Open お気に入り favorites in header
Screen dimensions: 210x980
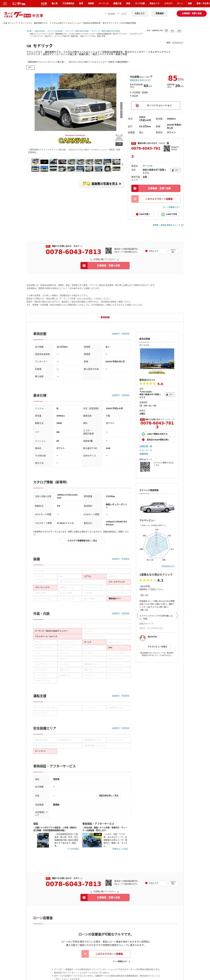[140, 13]
